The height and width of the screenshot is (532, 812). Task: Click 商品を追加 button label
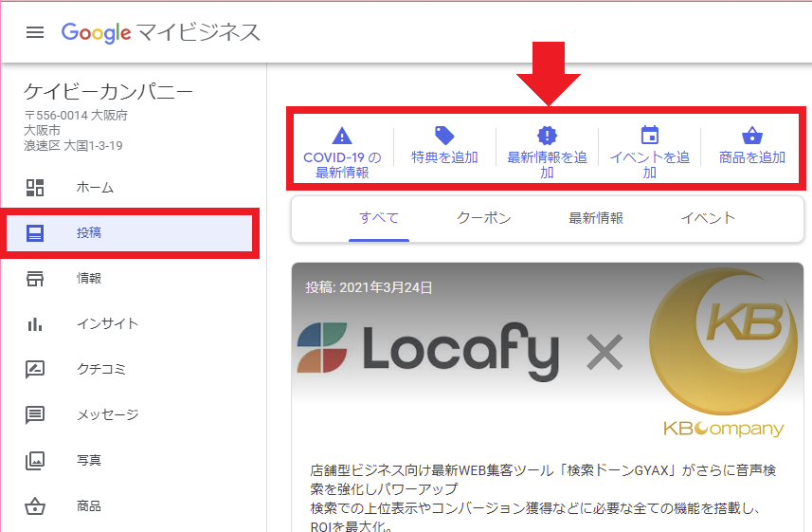pyautogui.click(x=752, y=157)
